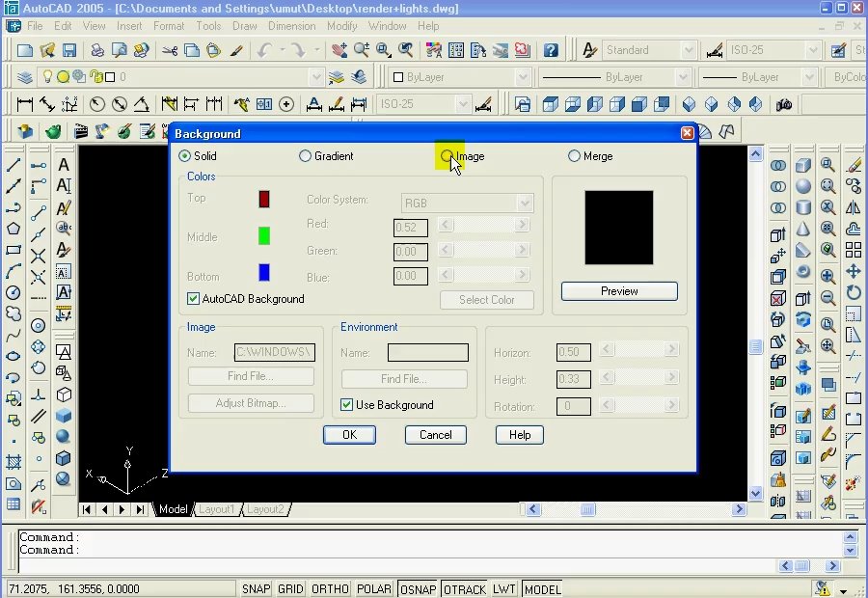Image resolution: width=868 pixels, height=598 pixels.
Task: Click the green Middle color swatch
Action: [x=264, y=236]
